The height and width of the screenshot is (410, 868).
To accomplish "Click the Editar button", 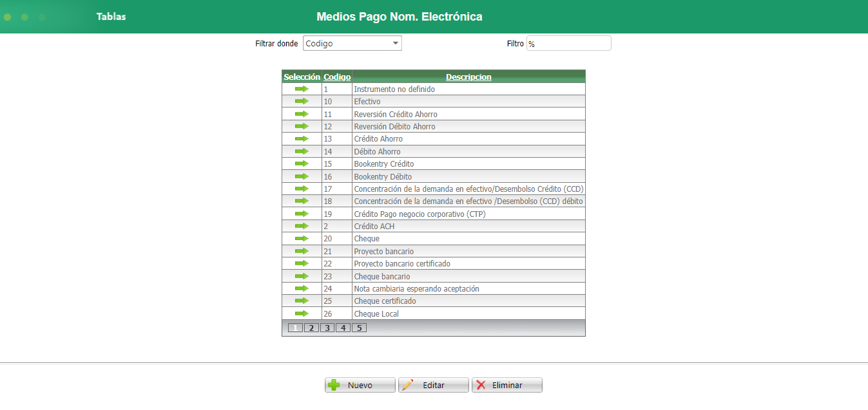I will [434, 385].
